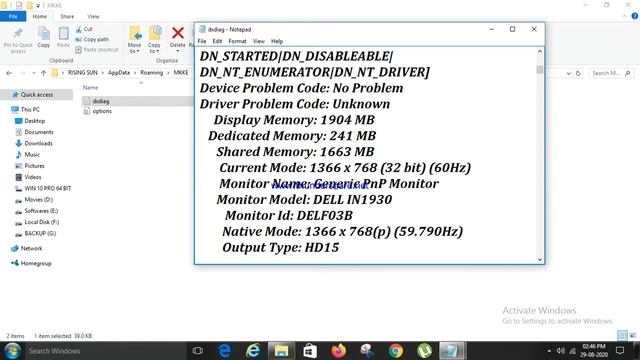
Task: Switch to the Home ribbon tab
Action: [x=40, y=16]
